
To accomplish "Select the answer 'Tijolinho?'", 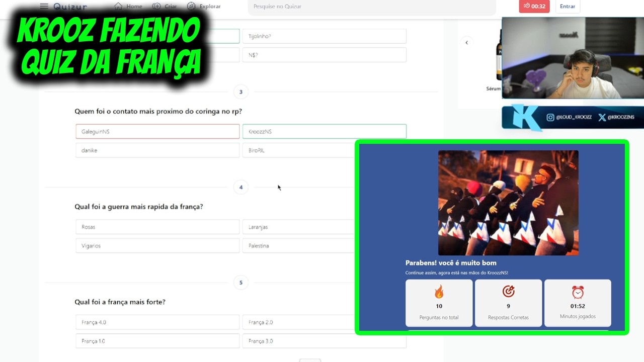I will pos(324,36).
